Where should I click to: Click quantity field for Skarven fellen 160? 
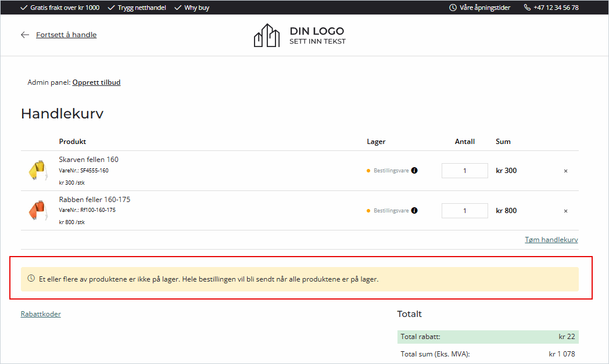[464, 171]
